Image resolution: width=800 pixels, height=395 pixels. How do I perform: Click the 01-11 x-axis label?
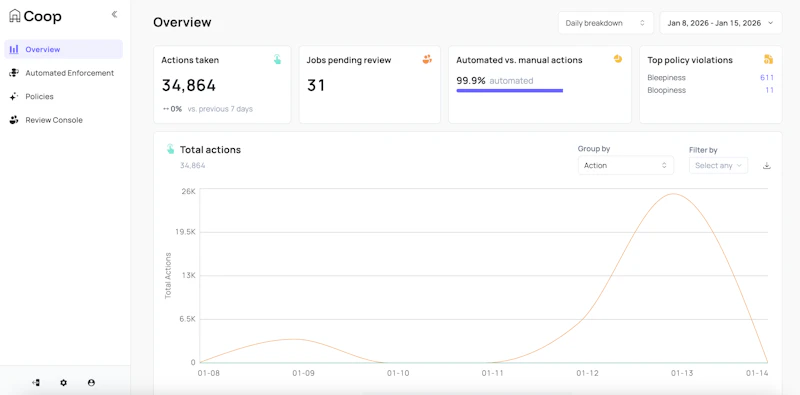tap(492, 373)
